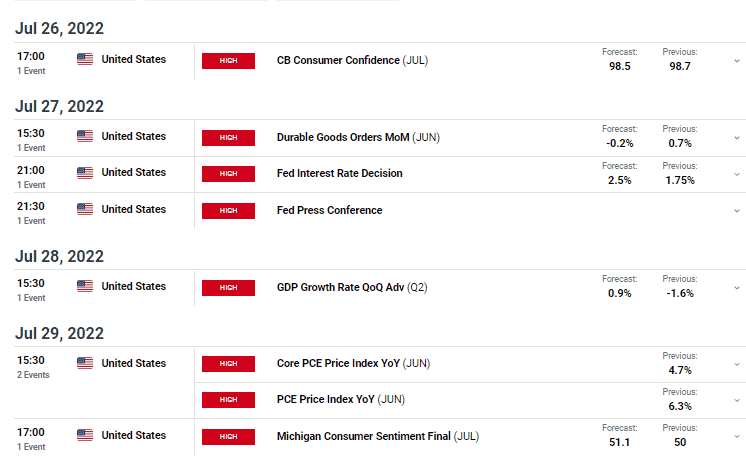Click the HIGH badge next to Fed Press Conference
Screen dimensions: 746x472
[x=228, y=210]
